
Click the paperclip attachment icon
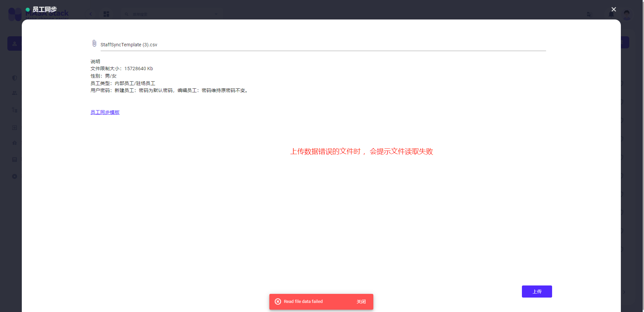94,43
